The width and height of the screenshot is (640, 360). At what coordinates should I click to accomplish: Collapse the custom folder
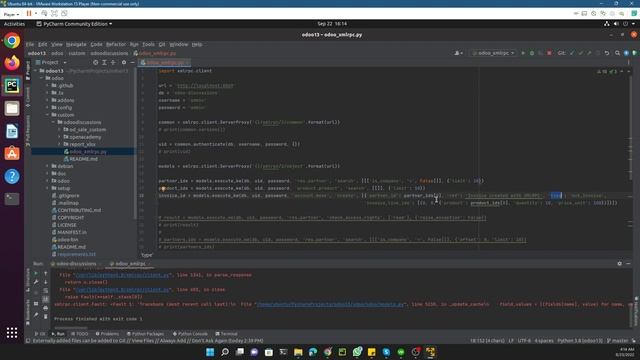click(x=47, y=115)
